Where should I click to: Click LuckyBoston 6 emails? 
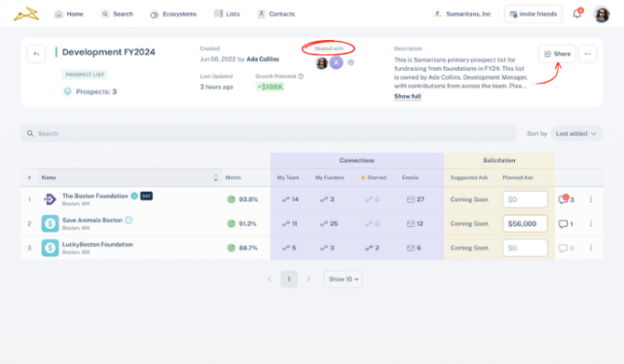tap(414, 248)
